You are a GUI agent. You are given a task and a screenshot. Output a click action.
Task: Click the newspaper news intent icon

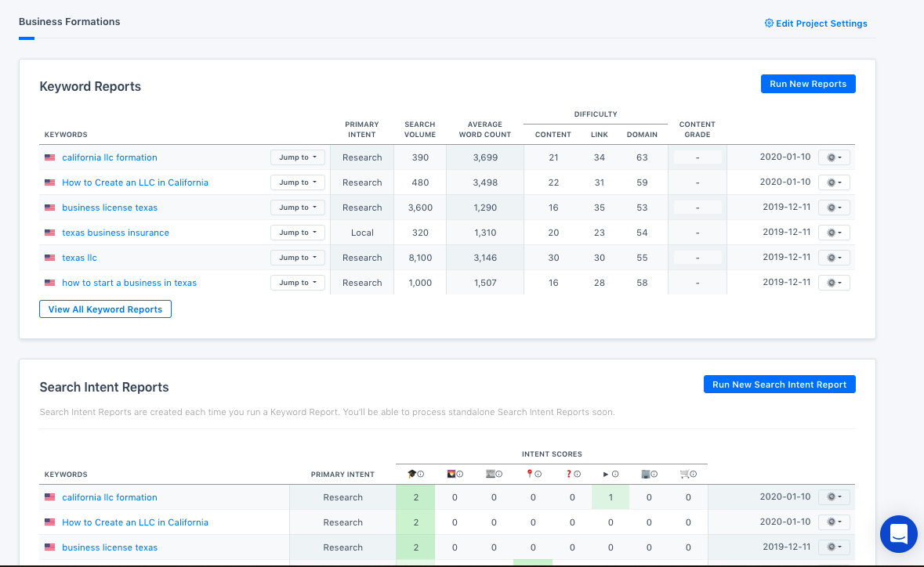490,474
